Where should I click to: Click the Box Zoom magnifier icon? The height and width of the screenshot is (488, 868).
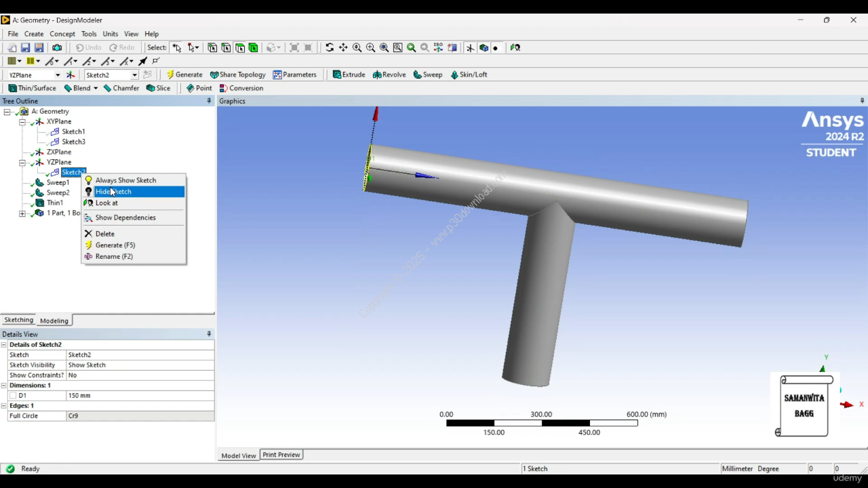pyautogui.click(x=370, y=47)
